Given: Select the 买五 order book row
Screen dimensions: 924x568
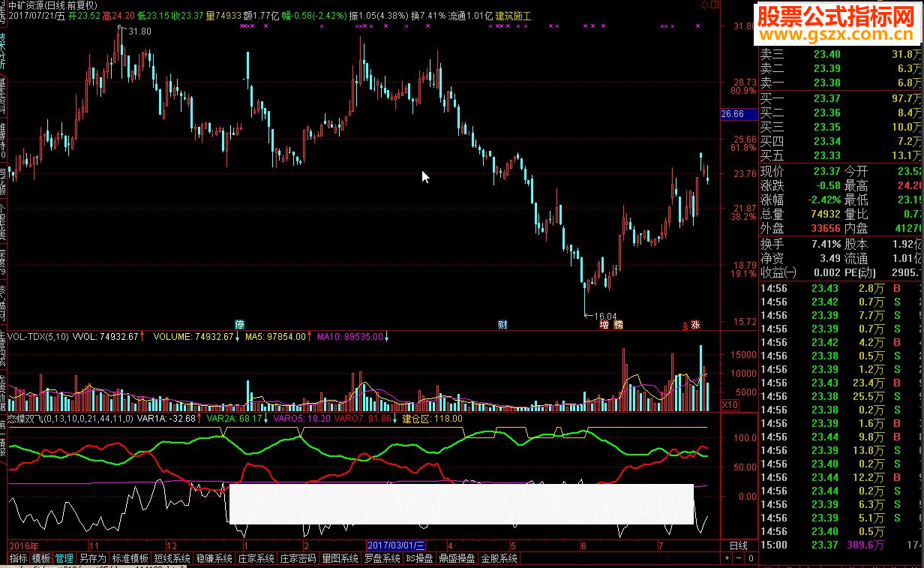Looking at the screenshot, I should 841,155.
